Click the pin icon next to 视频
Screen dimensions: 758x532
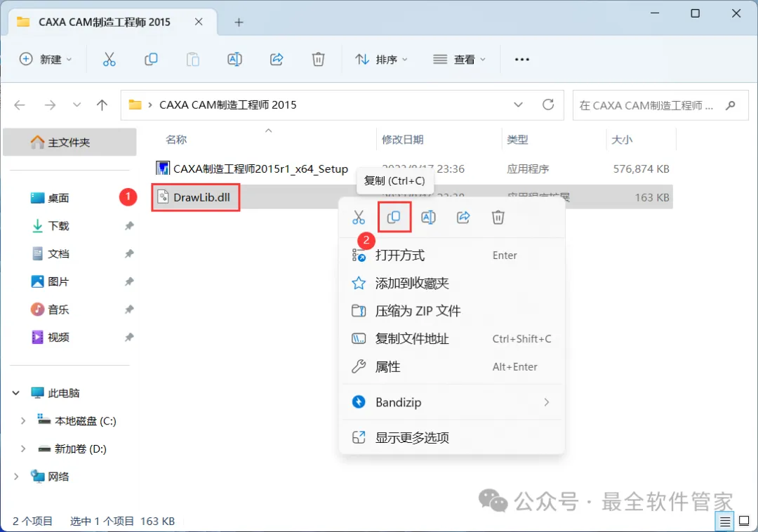tap(129, 338)
